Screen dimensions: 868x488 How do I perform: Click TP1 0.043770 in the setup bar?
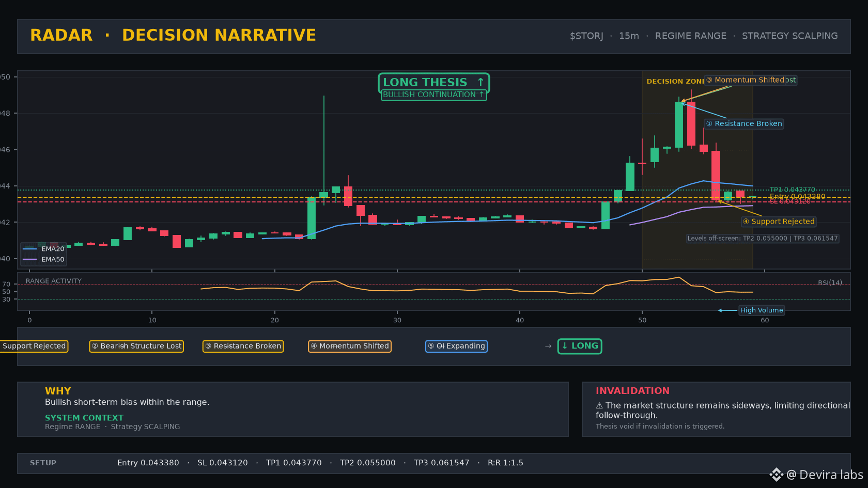294,463
